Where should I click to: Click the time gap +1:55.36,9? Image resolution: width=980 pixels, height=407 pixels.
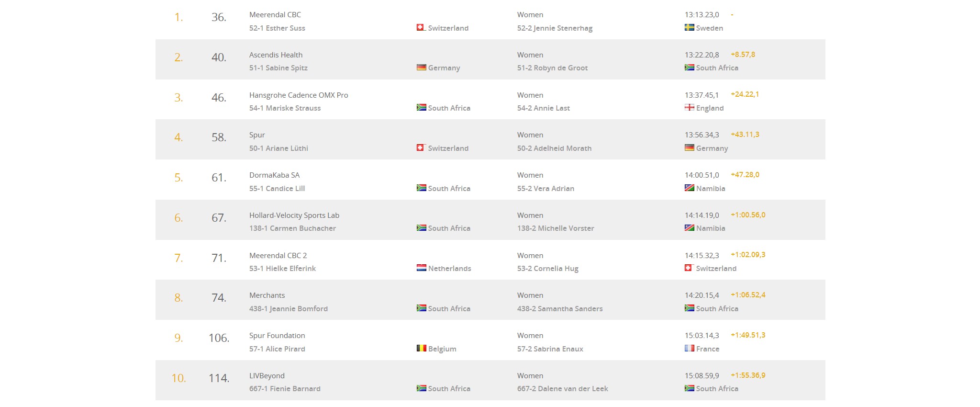[x=748, y=375]
